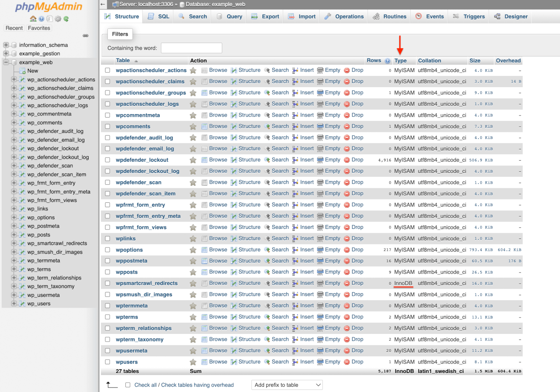Open phpMyAdmin home via house icon
The image size is (560, 392).
point(33,19)
